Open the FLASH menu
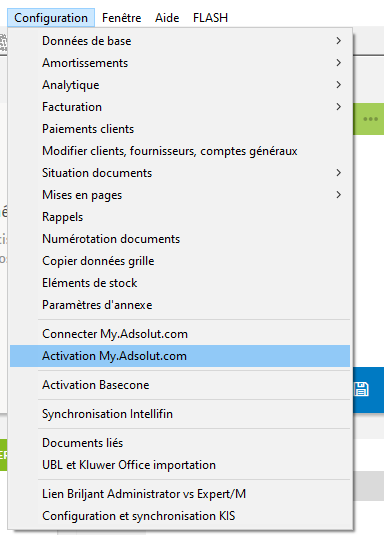 pos(210,18)
